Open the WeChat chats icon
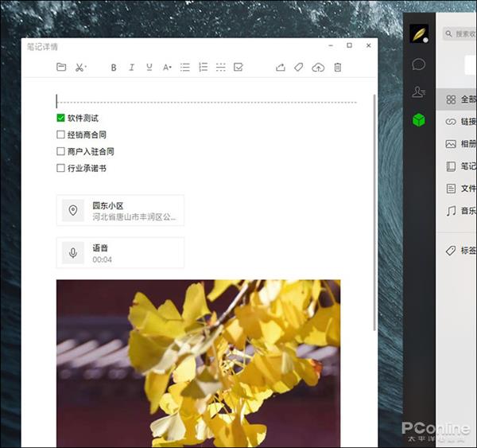 [419, 64]
